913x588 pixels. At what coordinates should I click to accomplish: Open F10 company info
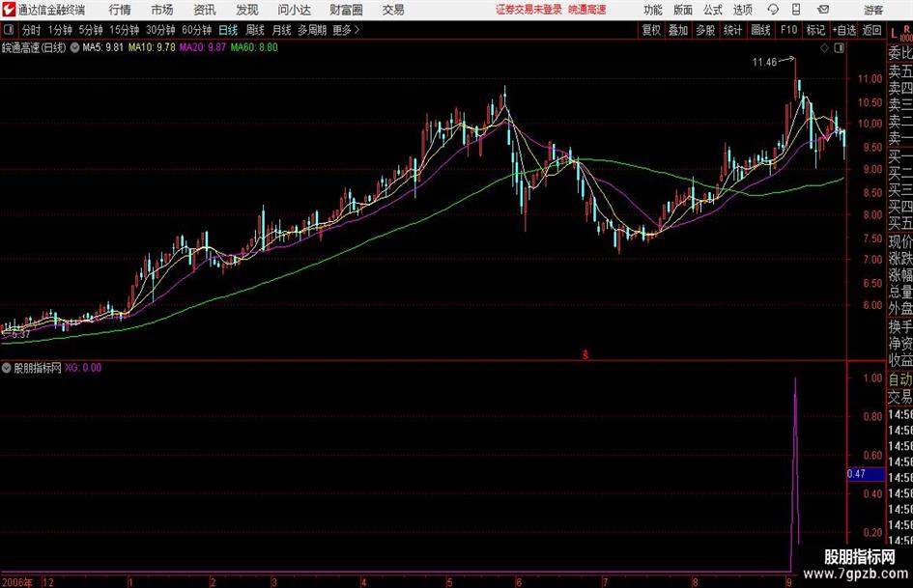(789, 30)
